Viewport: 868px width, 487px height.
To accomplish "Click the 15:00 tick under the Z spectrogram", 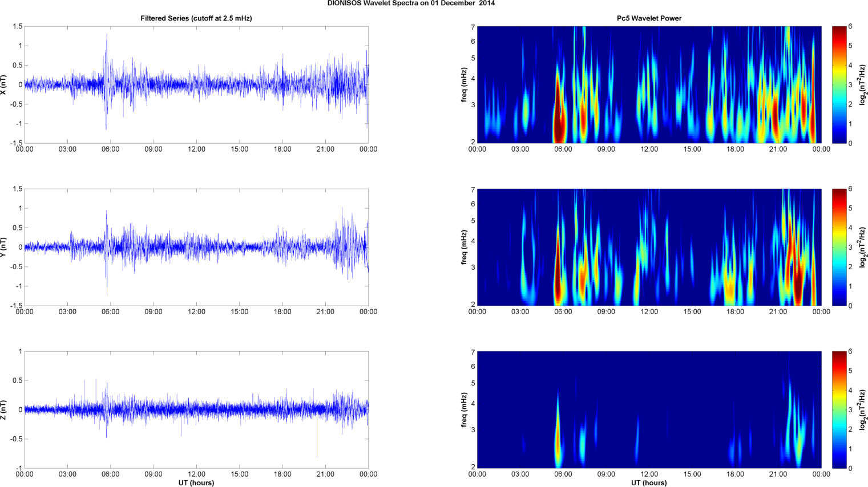I will [x=692, y=474].
